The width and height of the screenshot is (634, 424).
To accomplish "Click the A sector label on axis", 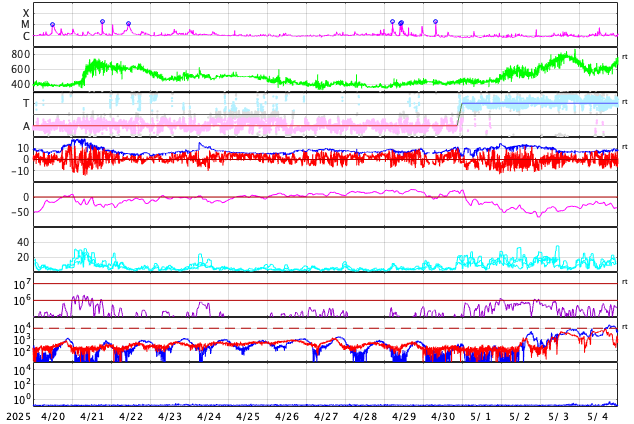I will [x=26, y=126].
